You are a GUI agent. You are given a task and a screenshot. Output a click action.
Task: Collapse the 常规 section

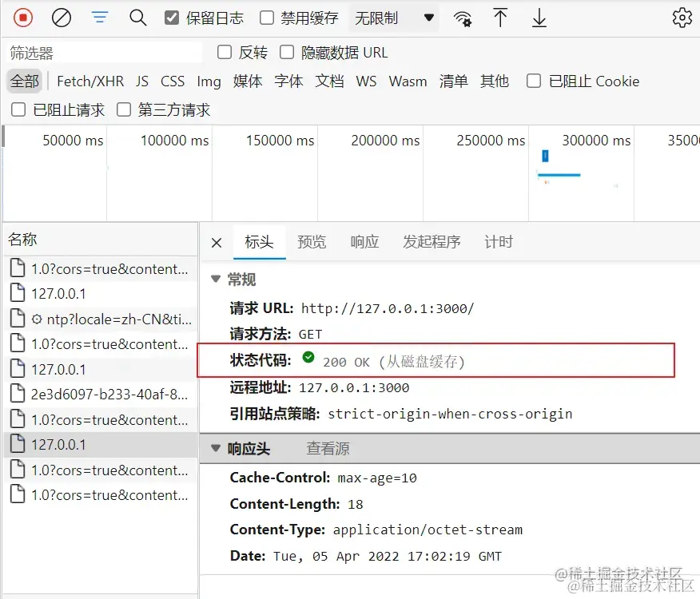[x=216, y=279]
